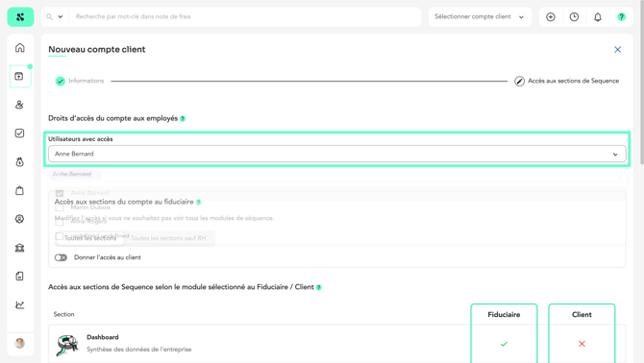Click help icon beside Accès aux sections du compte

pos(198,202)
